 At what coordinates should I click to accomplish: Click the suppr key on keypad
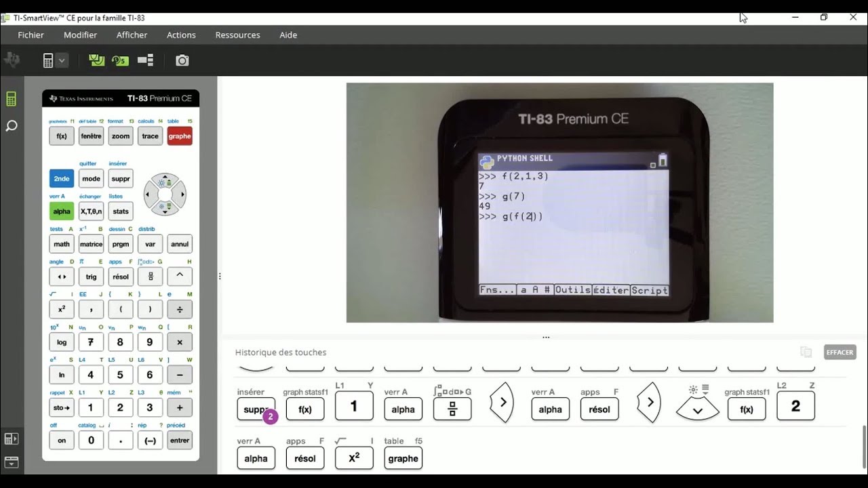pos(121,179)
